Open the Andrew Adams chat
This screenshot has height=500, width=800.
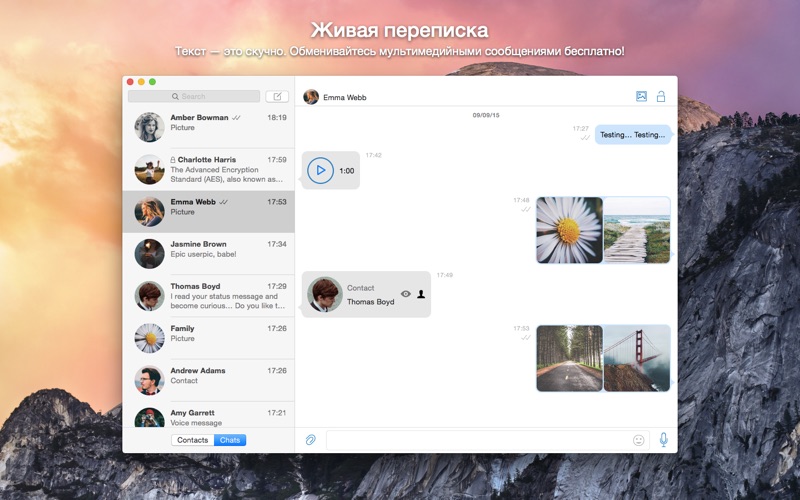click(209, 380)
